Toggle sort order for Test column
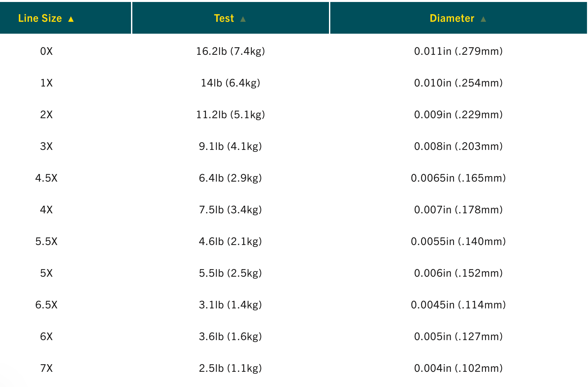The width and height of the screenshot is (588, 387). 224,18
